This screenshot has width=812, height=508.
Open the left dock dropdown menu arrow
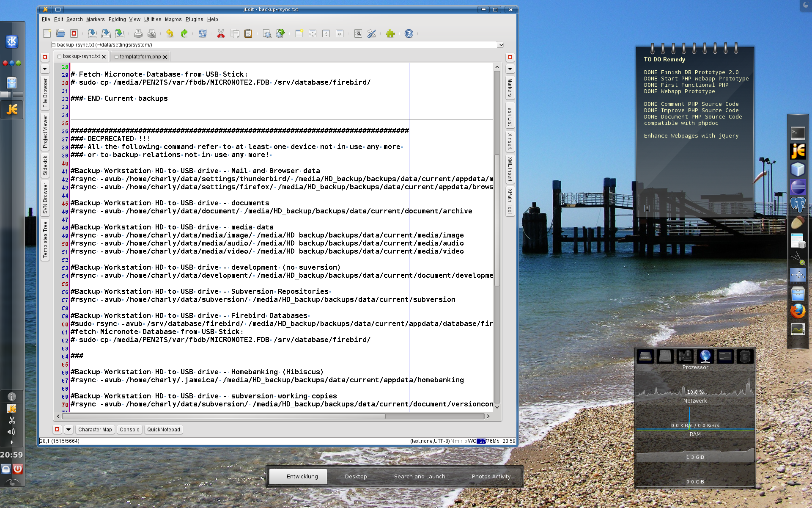45,69
